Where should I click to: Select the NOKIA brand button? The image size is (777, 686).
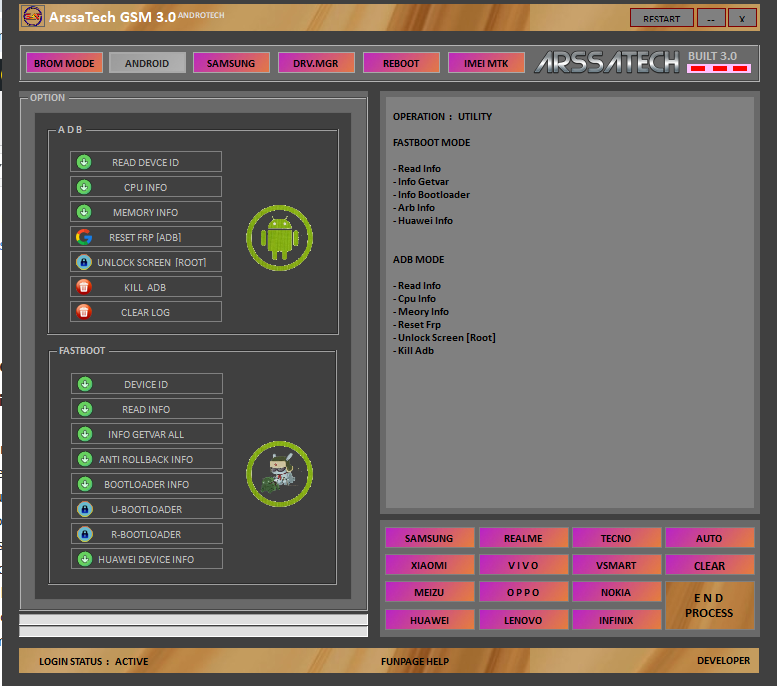(616, 592)
